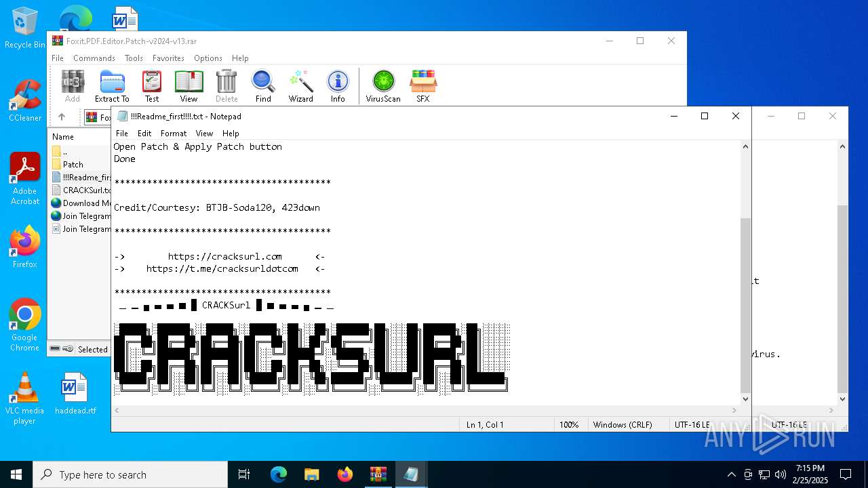Open CCleaner desktop shortcut
Screen dimensions: 868x488
pyautogui.click(x=24, y=101)
